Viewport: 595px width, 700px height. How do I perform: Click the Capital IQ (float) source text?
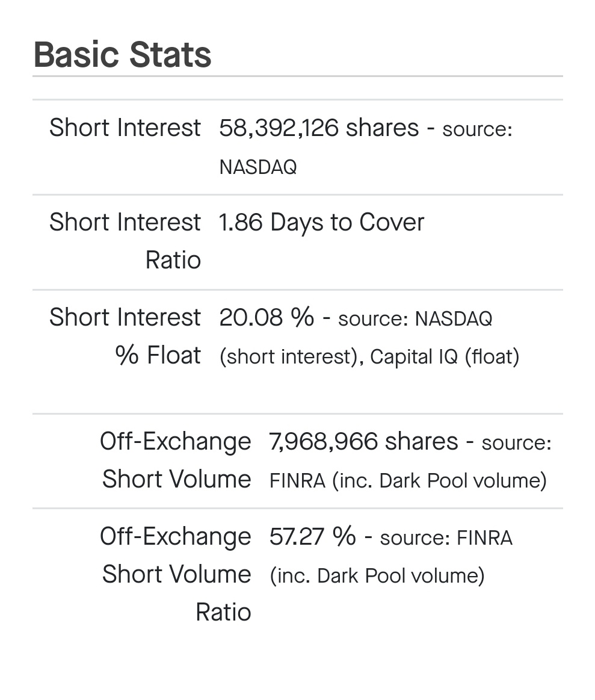[x=445, y=357]
